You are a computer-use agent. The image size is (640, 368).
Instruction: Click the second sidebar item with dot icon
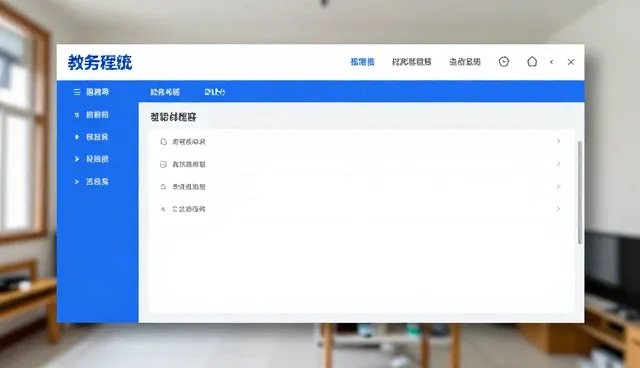(x=97, y=137)
